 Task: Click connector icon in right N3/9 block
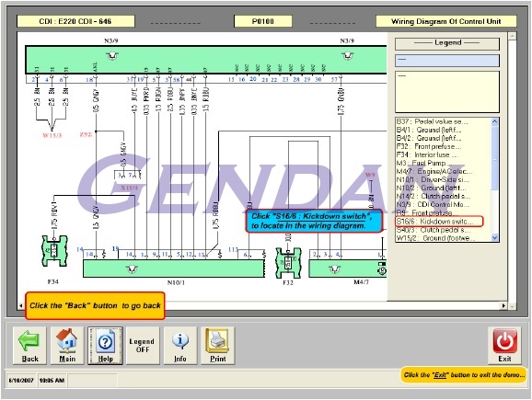tap(347, 55)
